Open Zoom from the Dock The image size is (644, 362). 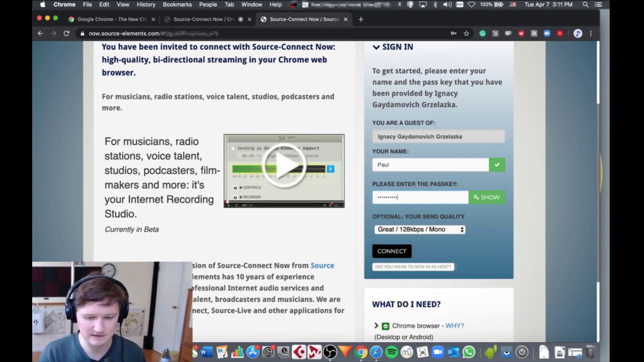pyautogui.click(x=438, y=352)
